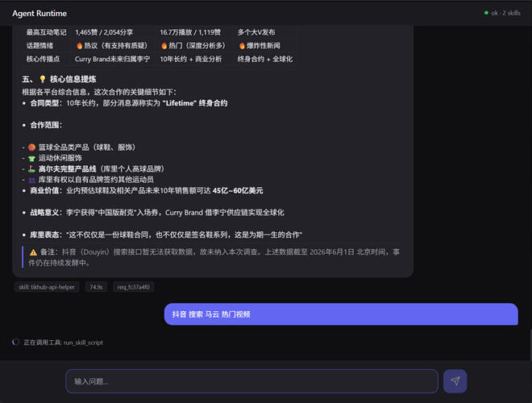532x403 pixels.
Task: Click the 核心信息提炼 heading
Action: coord(73,79)
